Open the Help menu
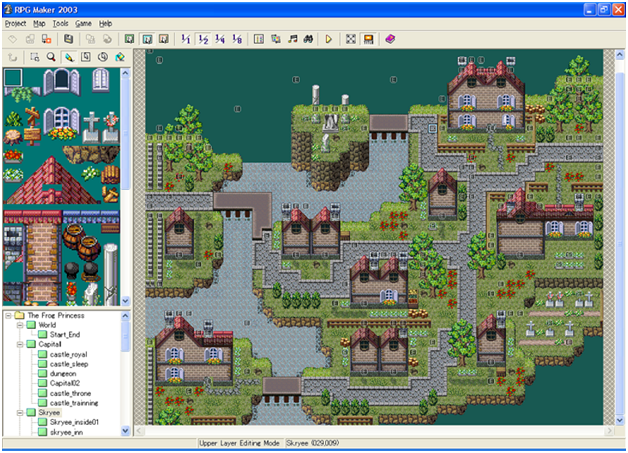The image size is (628, 453). click(x=105, y=24)
